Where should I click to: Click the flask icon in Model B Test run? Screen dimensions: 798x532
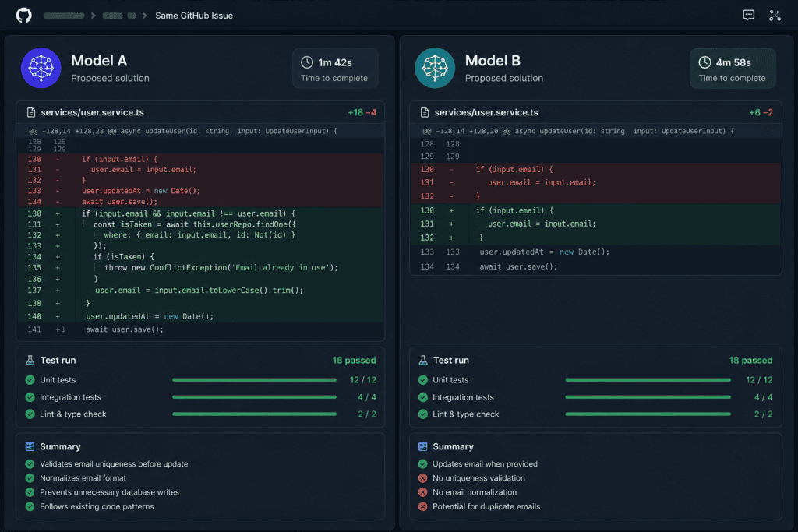[423, 360]
